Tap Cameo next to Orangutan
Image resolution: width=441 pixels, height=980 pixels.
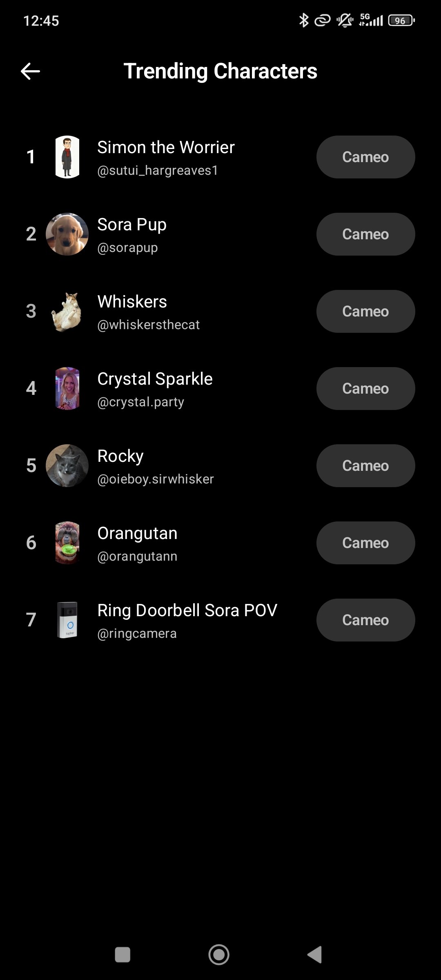pos(365,543)
